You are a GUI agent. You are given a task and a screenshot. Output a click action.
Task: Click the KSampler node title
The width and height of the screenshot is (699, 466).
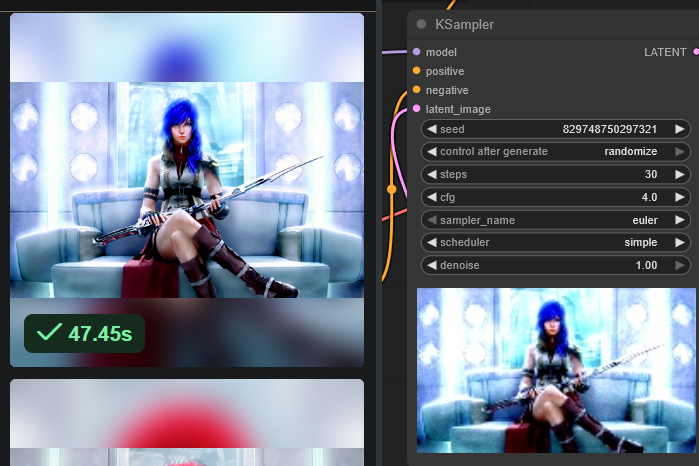pyautogui.click(x=465, y=25)
